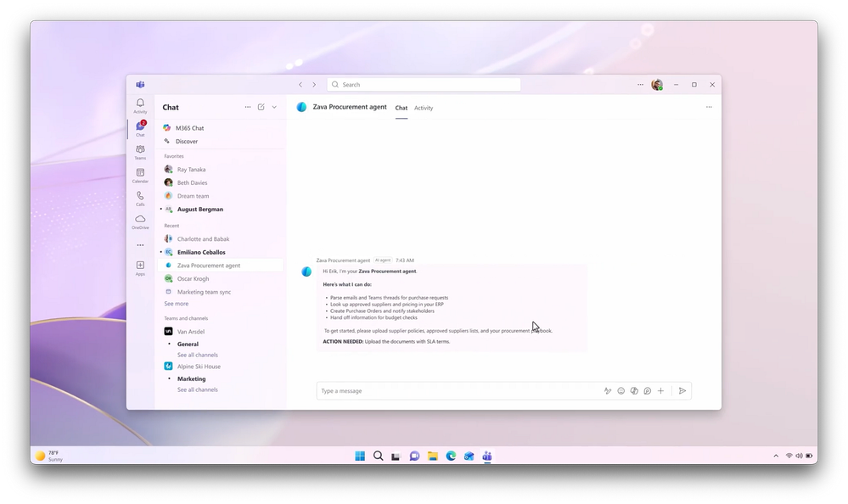Switch to the Activity tab
848x504 pixels.
(x=424, y=108)
